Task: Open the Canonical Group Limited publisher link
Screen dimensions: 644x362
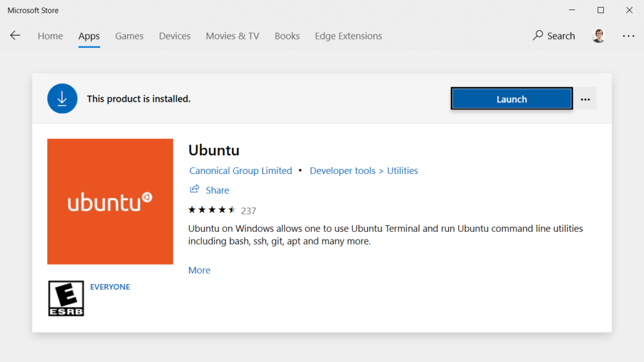Action: coord(241,171)
